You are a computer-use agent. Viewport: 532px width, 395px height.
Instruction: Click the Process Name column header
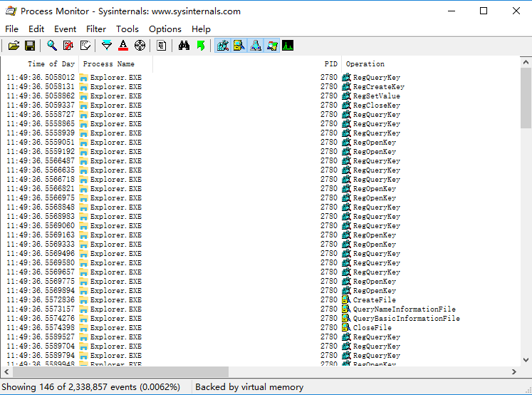[115, 64]
